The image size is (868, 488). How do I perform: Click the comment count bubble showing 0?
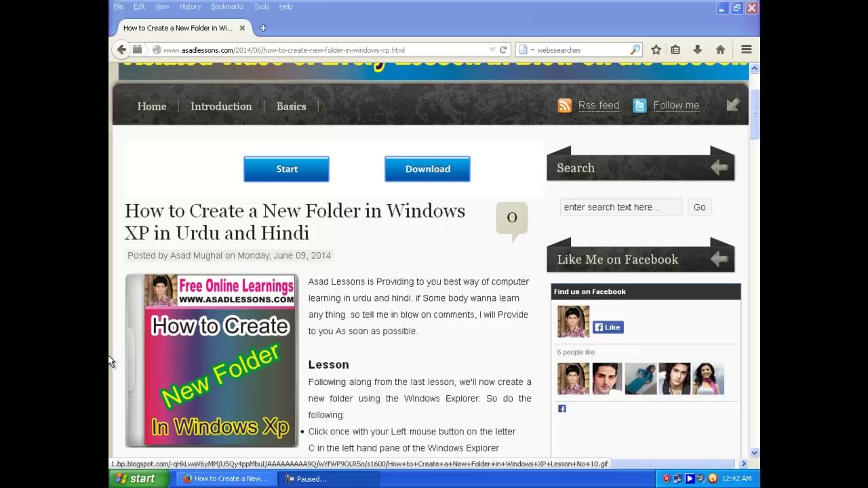pyautogui.click(x=512, y=218)
